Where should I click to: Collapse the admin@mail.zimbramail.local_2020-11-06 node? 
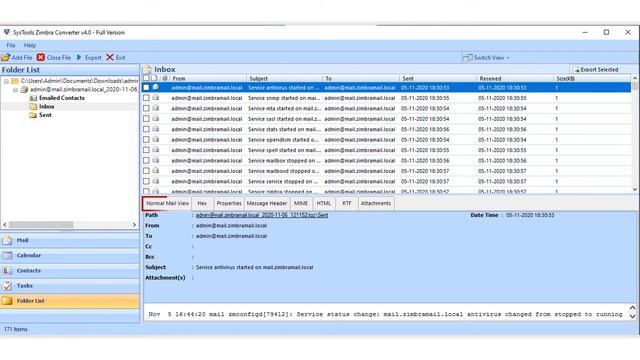click(x=16, y=89)
